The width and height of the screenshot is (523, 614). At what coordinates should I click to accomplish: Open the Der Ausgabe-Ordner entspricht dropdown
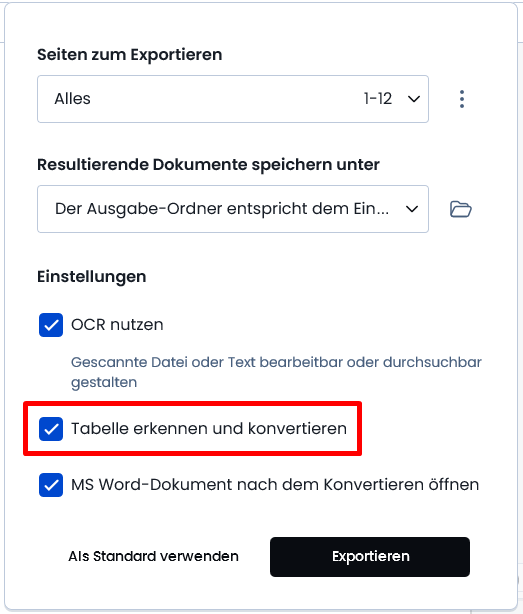(233, 209)
